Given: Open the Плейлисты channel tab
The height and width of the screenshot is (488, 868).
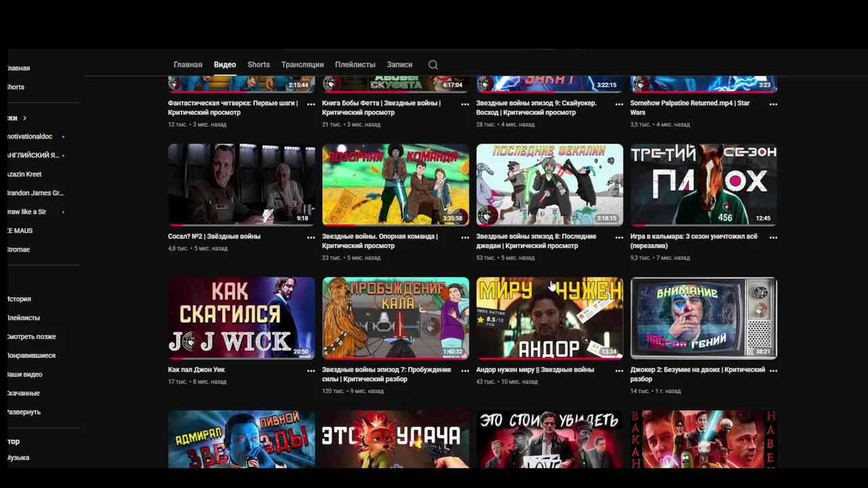Looking at the screenshot, I should coord(355,65).
